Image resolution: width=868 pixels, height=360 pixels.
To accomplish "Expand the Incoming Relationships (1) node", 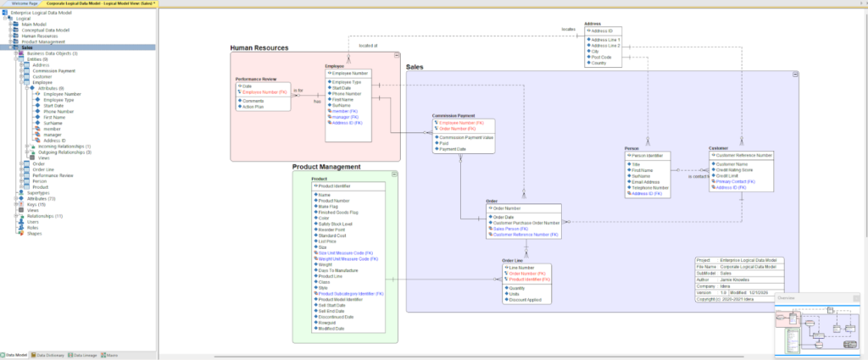I will click(x=26, y=146).
